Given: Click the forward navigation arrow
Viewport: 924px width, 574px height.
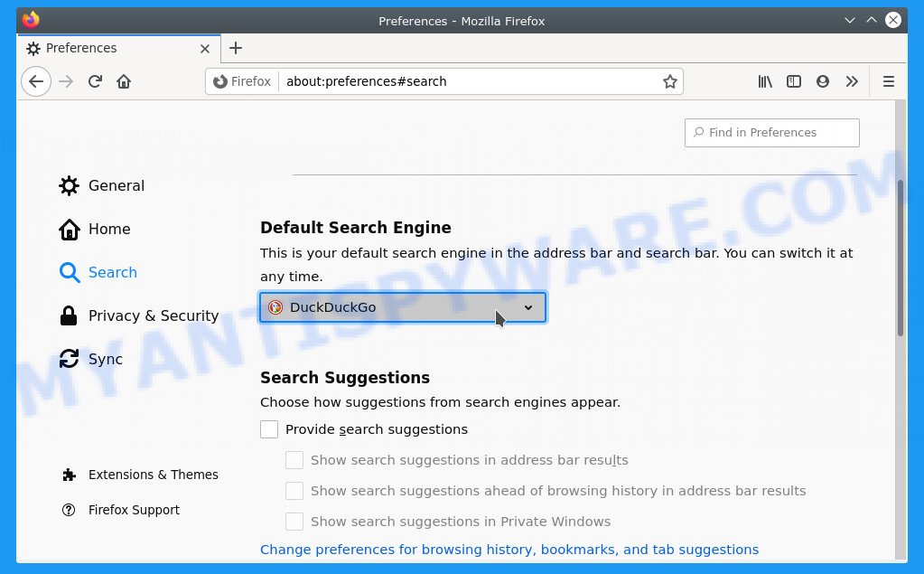Looking at the screenshot, I should 66,81.
